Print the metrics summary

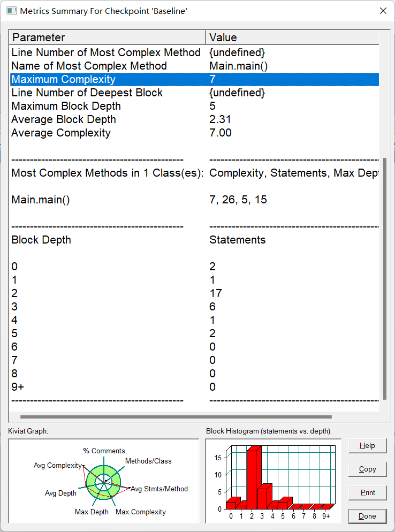pos(368,492)
